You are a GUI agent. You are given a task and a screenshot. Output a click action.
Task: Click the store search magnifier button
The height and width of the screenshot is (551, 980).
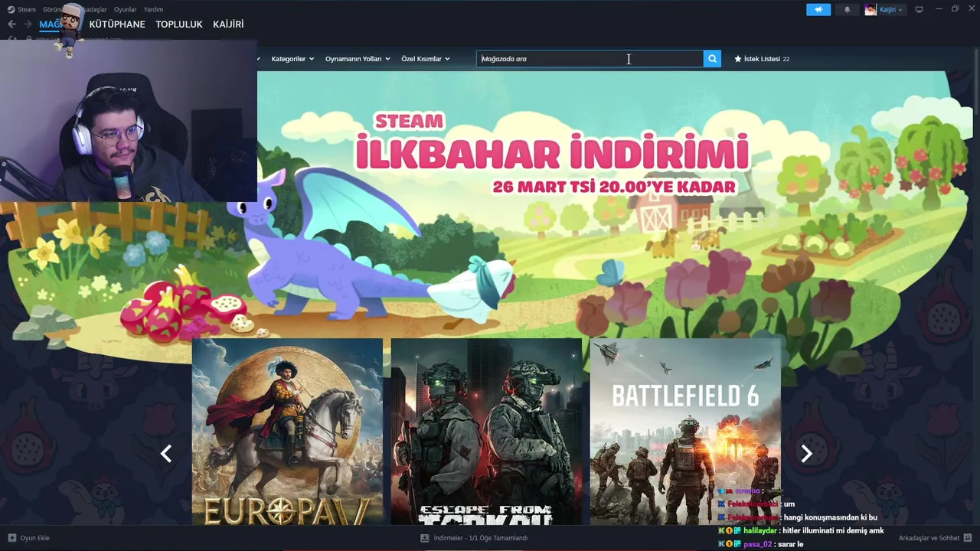click(x=712, y=59)
